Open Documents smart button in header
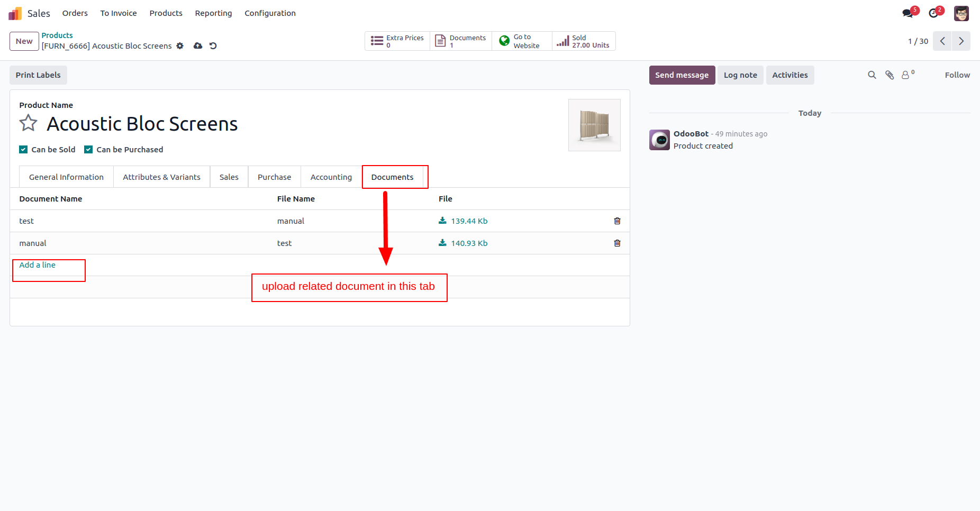980x511 pixels. coord(461,41)
